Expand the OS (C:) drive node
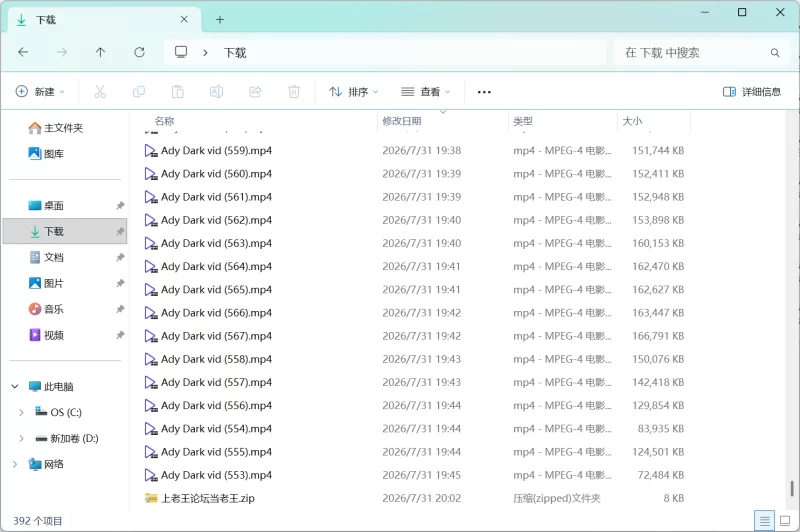 click(x=21, y=413)
